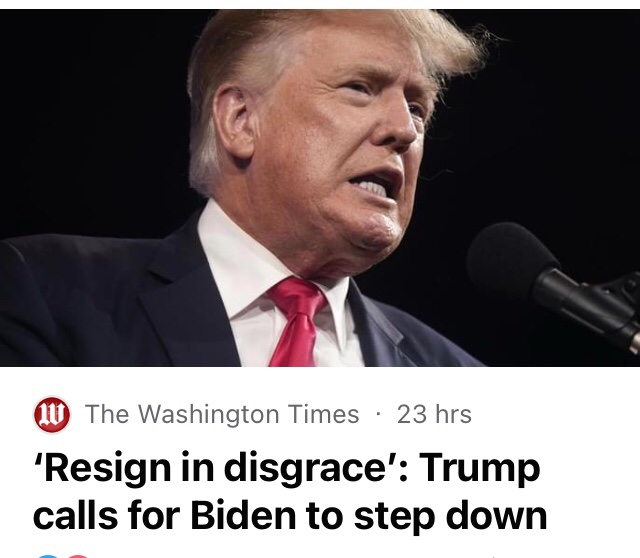Click the dot separator before 23 hrs
The width and height of the screenshot is (640, 558).
378,415
